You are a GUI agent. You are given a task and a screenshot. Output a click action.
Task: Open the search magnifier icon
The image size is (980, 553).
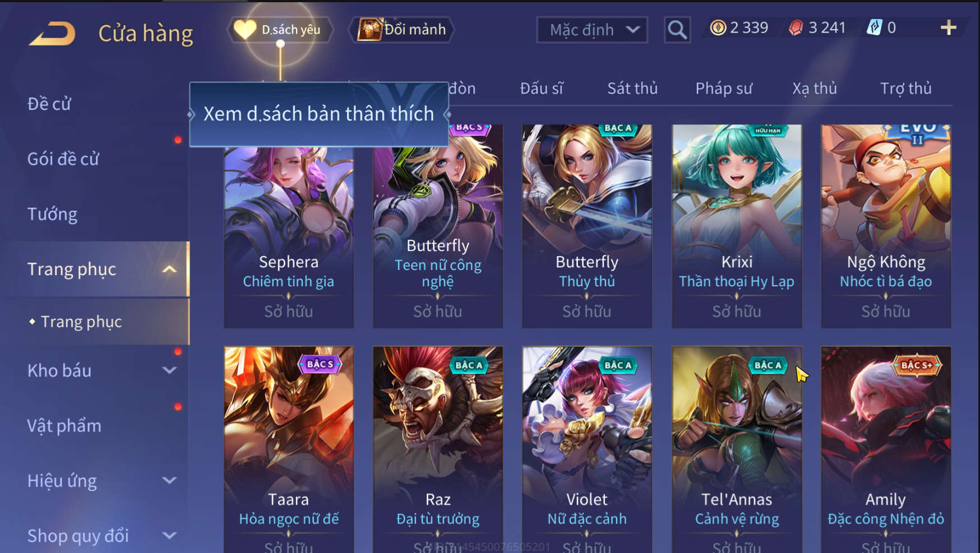[677, 30]
